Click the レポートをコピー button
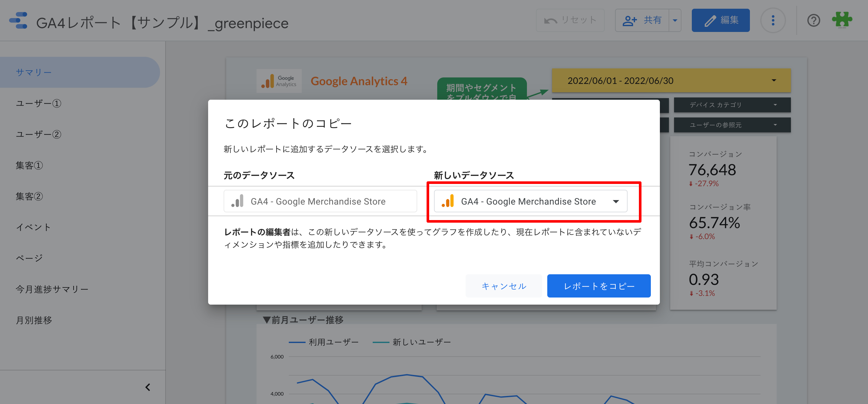 [x=599, y=286]
